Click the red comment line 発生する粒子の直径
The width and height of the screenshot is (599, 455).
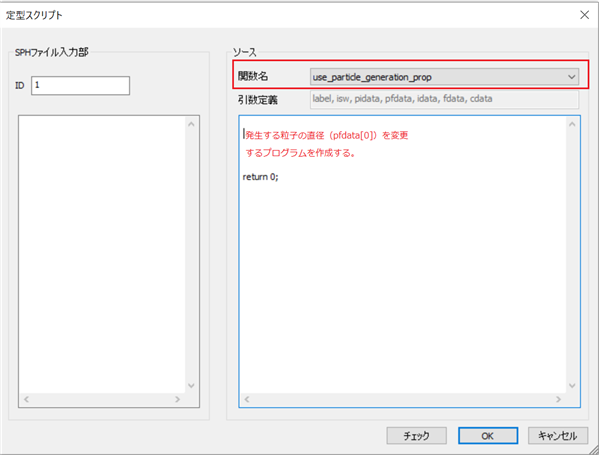[327, 135]
